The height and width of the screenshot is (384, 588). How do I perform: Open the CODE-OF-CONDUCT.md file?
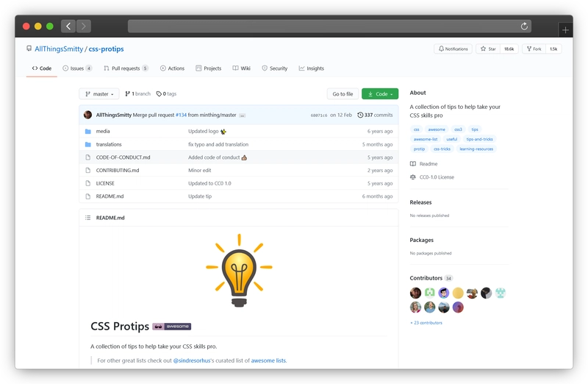point(123,157)
